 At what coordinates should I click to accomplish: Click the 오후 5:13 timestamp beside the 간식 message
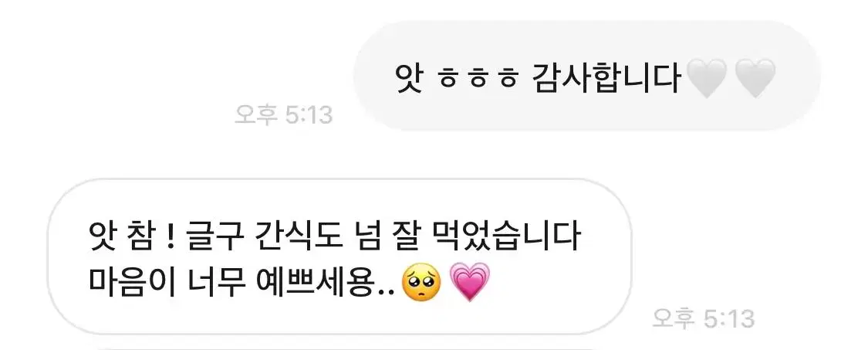(703, 319)
